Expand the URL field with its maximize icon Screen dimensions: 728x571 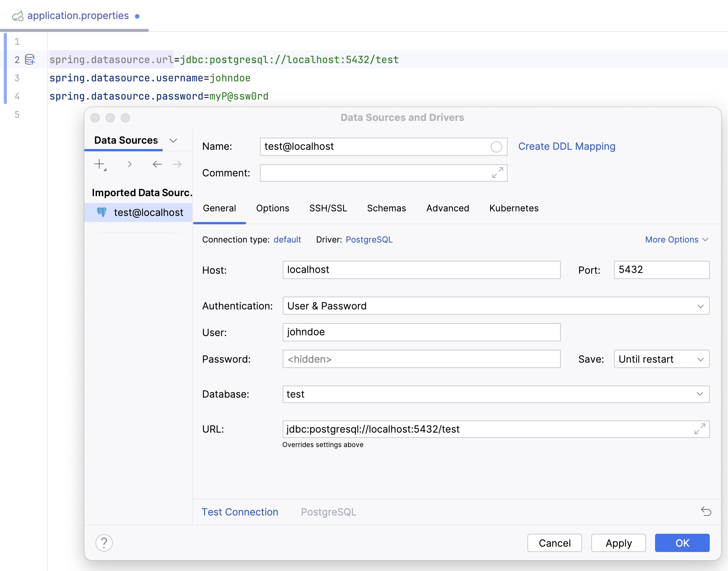pyautogui.click(x=699, y=429)
